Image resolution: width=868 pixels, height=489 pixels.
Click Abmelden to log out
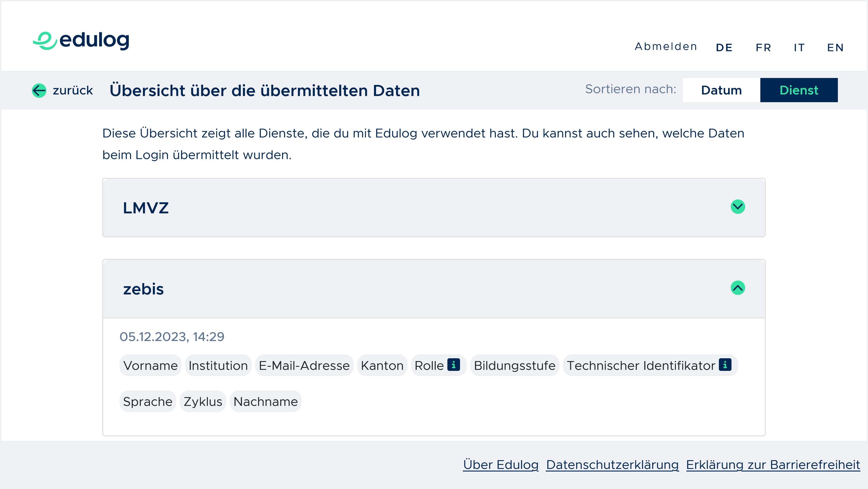coord(666,47)
